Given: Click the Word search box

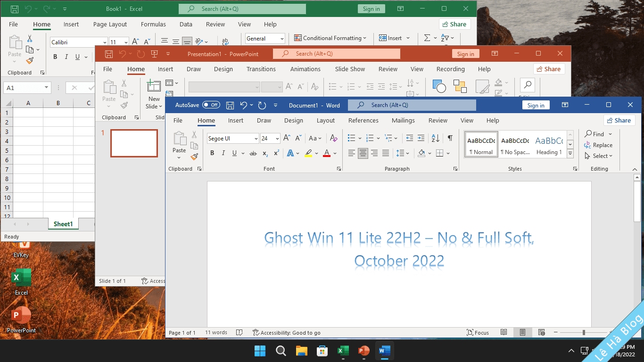Looking at the screenshot, I should click(412, 105).
